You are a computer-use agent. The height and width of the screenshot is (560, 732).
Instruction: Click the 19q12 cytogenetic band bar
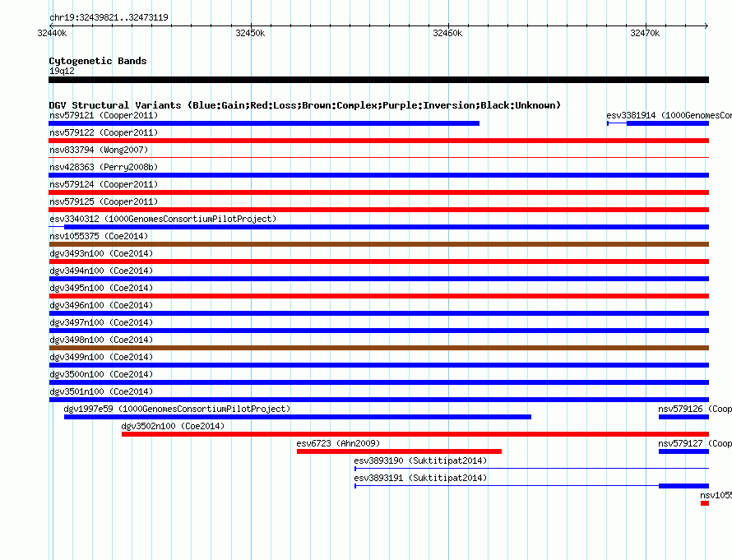click(378, 80)
